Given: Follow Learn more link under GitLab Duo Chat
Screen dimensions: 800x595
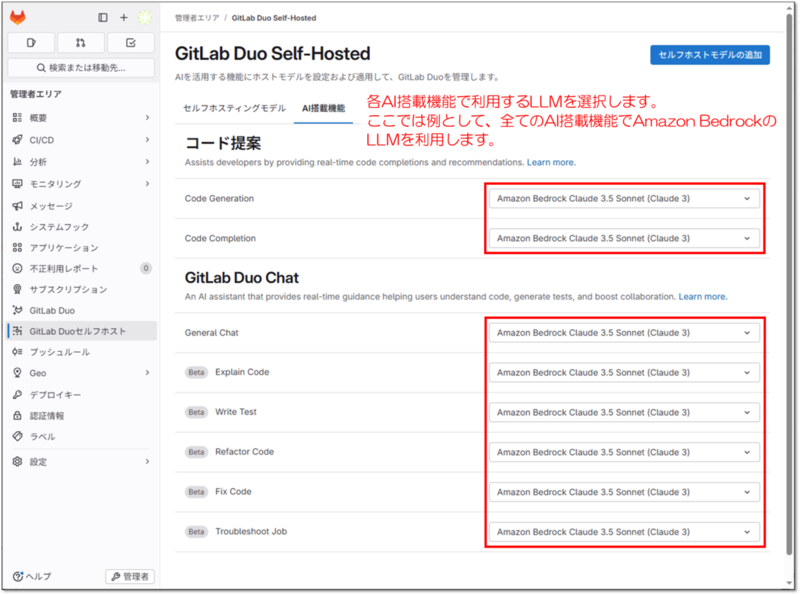Looking at the screenshot, I should click(703, 296).
